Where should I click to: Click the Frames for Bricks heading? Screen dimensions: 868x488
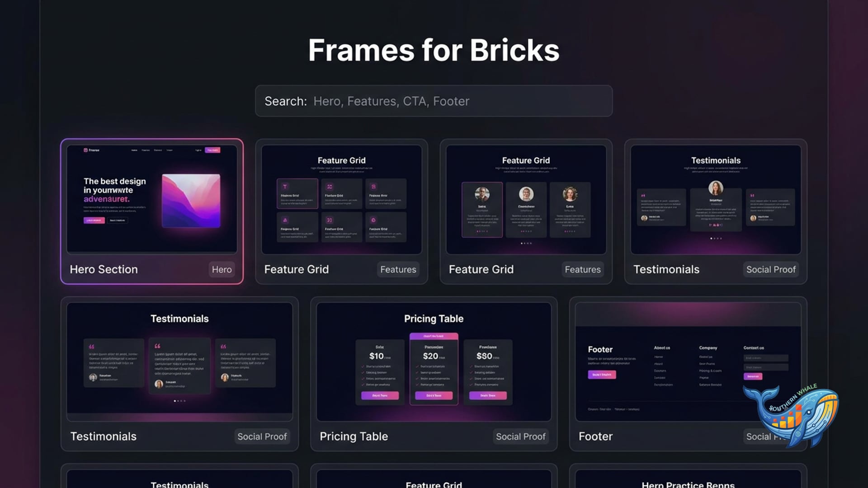click(434, 50)
